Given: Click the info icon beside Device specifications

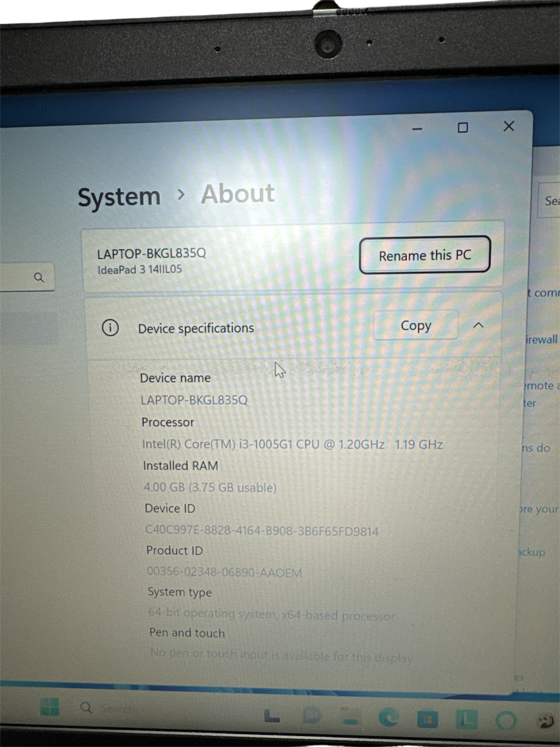Looking at the screenshot, I should [110, 327].
